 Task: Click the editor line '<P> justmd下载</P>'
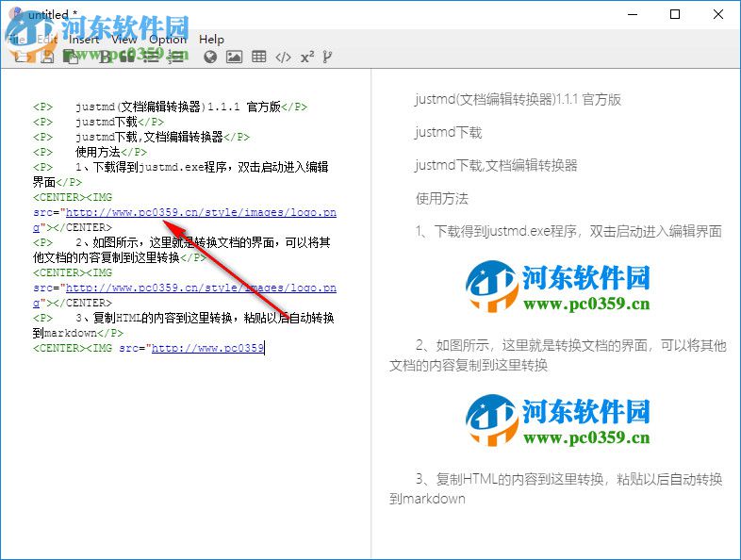pyautogui.click(x=98, y=122)
